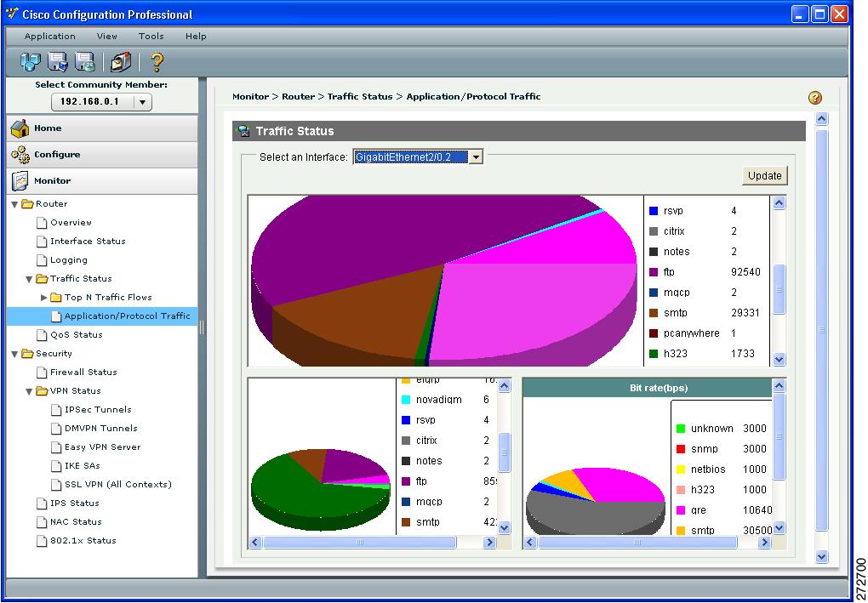Screen dimensions: 868x603
Task: Open the Monitor section
Action: 102,181
